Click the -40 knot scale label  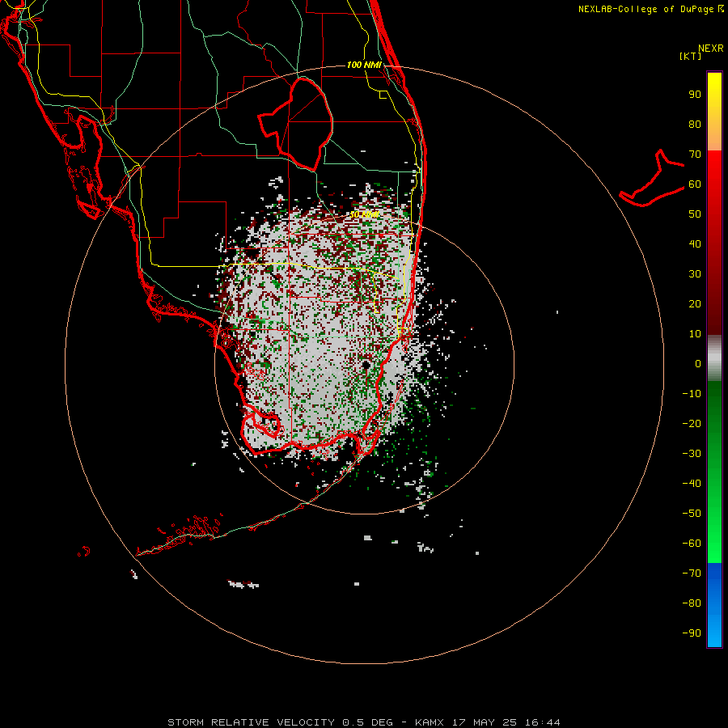pos(692,484)
